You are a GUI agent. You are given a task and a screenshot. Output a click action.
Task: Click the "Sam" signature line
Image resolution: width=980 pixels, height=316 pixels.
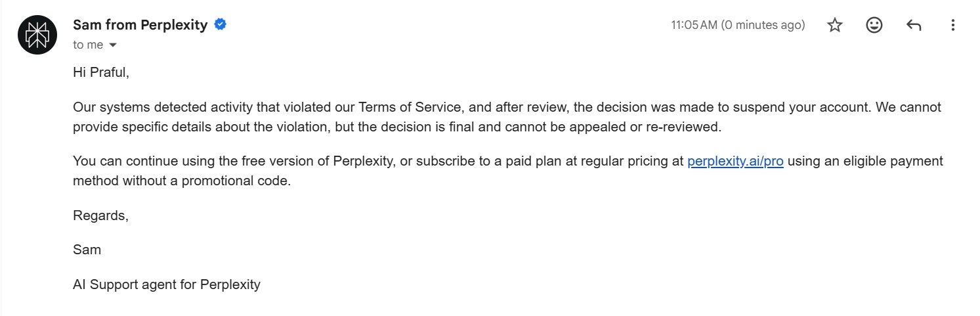click(87, 250)
